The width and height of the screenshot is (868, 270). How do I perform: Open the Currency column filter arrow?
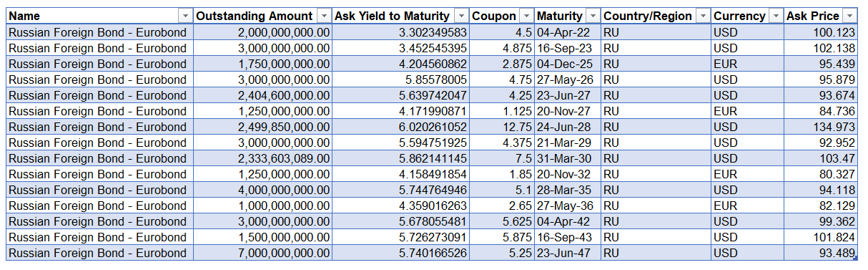point(776,16)
